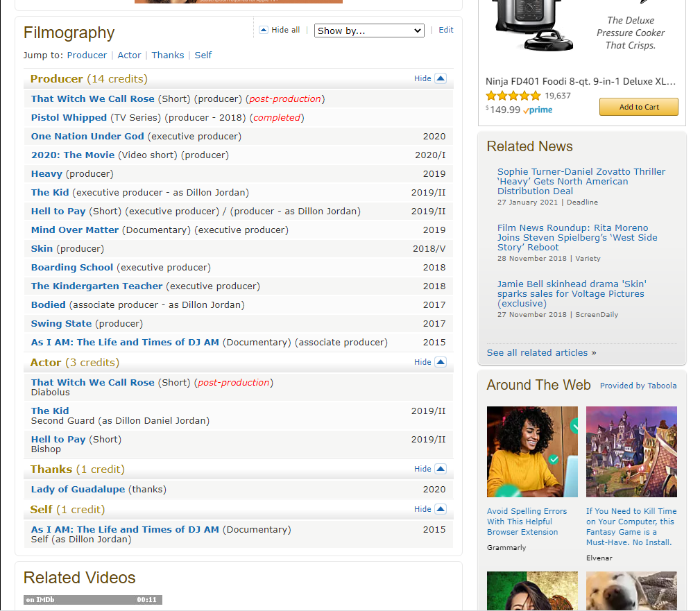Open That Witch We Call Rose actor credit
The height and width of the screenshot is (611, 700).
(92, 383)
